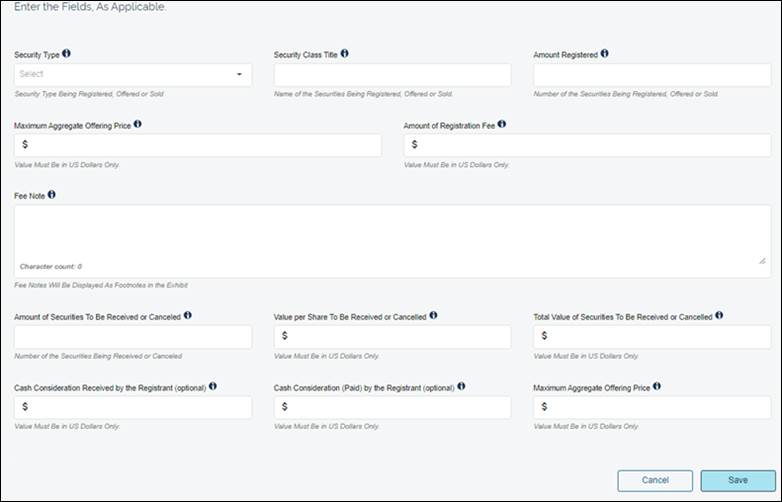The height and width of the screenshot is (502, 782).
Task: Click into the Amount Registered field
Action: (x=652, y=75)
